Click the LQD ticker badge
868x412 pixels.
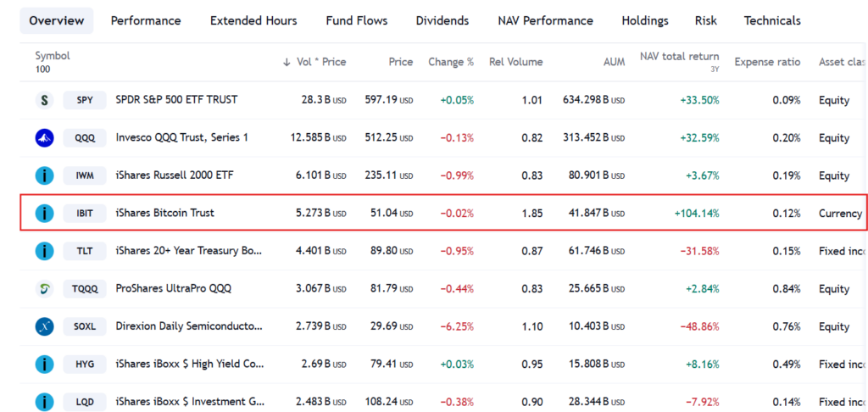[85, 402]
